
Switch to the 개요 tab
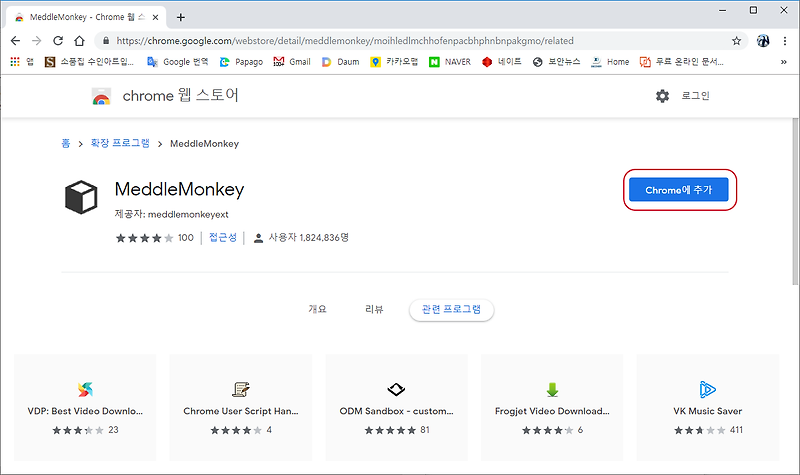click(317, 309)
